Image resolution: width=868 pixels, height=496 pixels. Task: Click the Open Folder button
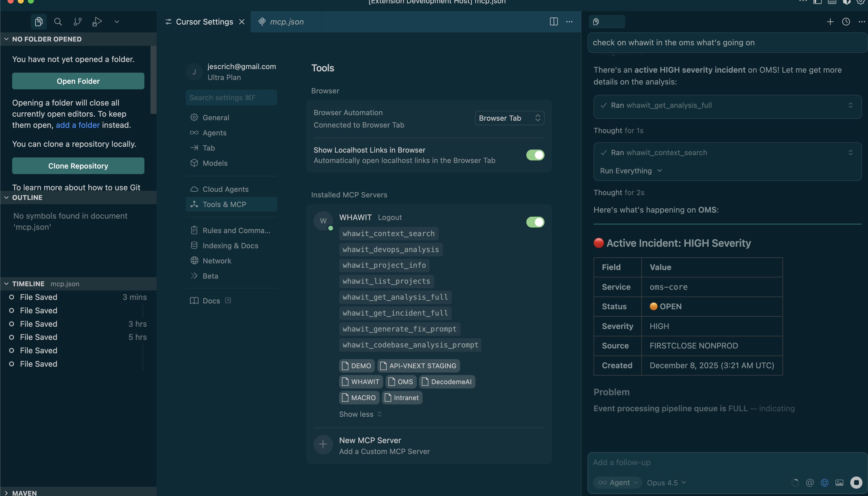(x=78, y=81)
